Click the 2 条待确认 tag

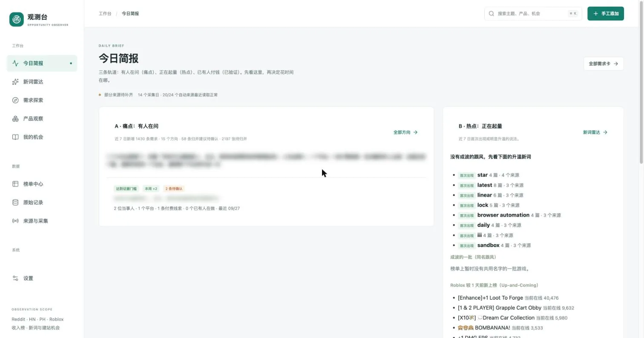point(174,188)
